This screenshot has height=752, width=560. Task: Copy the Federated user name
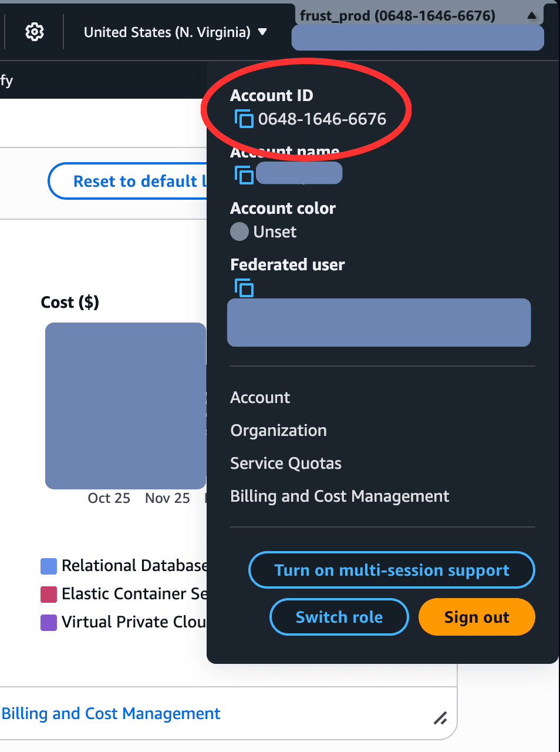(244, 288)
